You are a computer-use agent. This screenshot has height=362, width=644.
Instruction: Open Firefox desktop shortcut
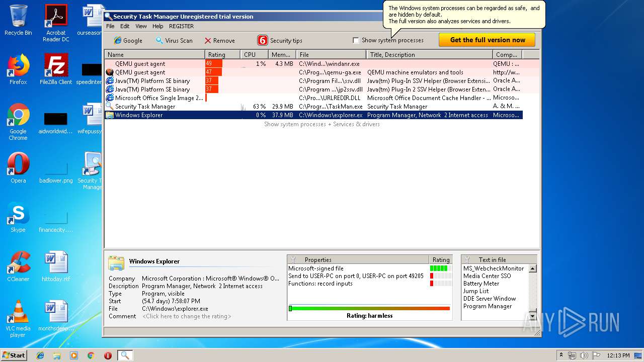tap(18, 69)
